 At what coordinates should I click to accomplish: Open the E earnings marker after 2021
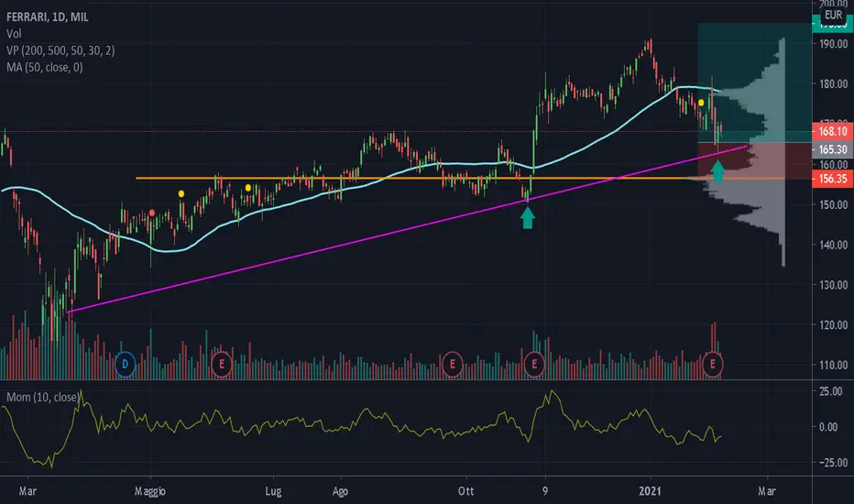coord(712,364)
